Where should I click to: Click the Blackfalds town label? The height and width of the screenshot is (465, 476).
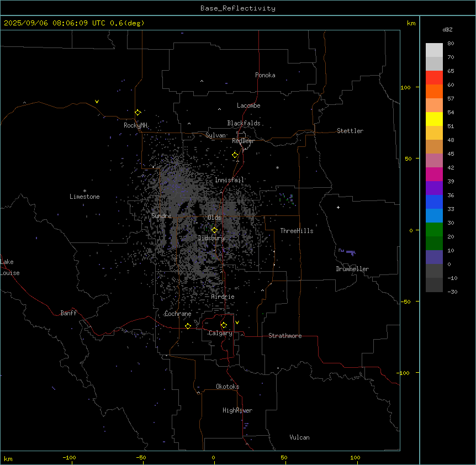point(244,123)
